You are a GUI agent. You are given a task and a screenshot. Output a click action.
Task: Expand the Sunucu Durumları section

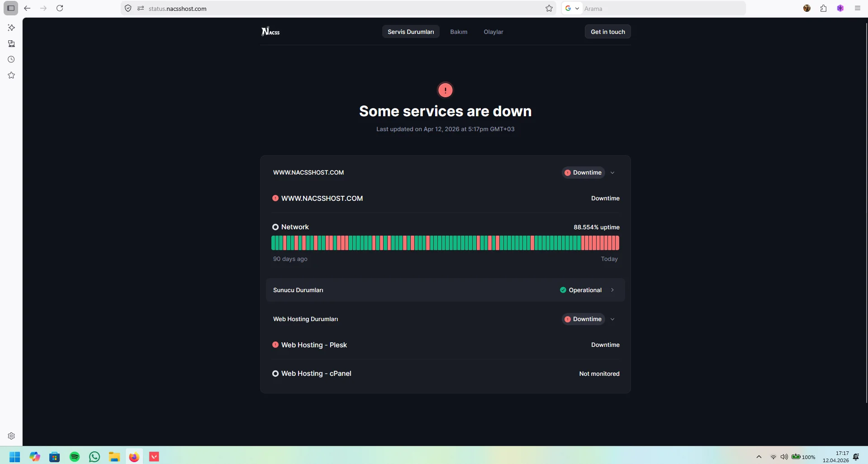[445, 290]
